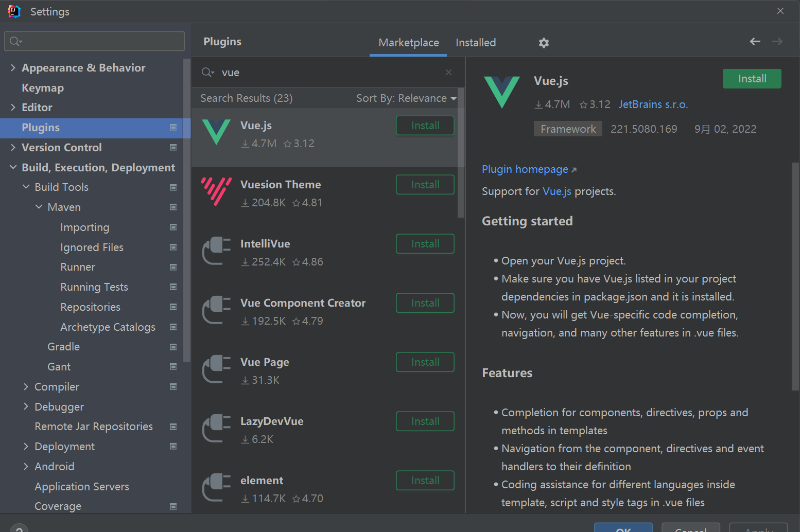Open search options via the plugin search magnifier

[x=207, y=73]
